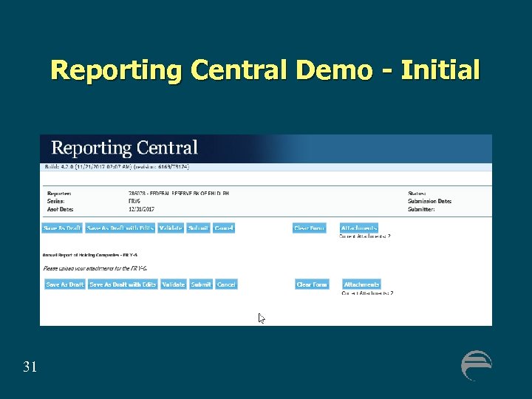Image resolution: width=532 pixels, height=399 pixels.
Task: Click the slide number 31
Action: 30,366
